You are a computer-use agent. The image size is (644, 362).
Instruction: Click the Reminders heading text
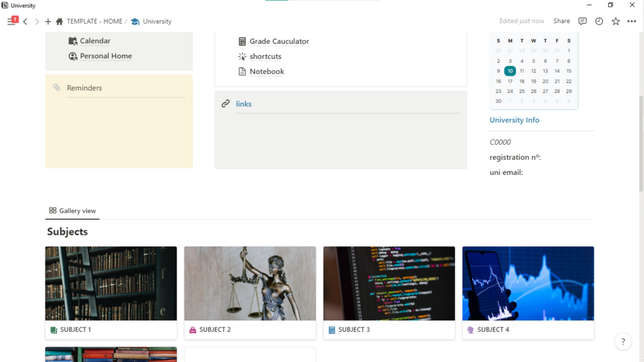pyautogui.click(x=84, y=88)
